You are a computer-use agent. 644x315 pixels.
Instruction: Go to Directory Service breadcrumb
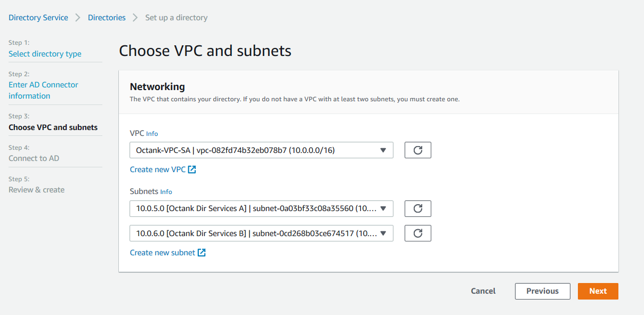coord(38,18)
